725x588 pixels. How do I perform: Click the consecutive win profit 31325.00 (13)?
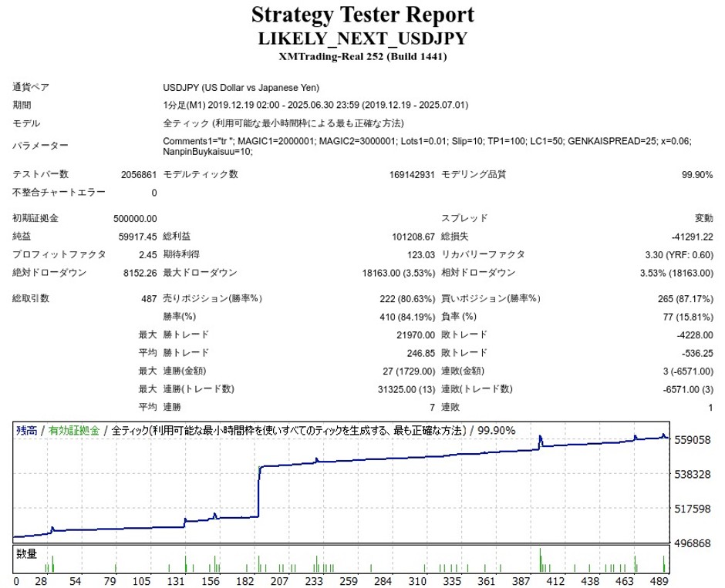406,389
